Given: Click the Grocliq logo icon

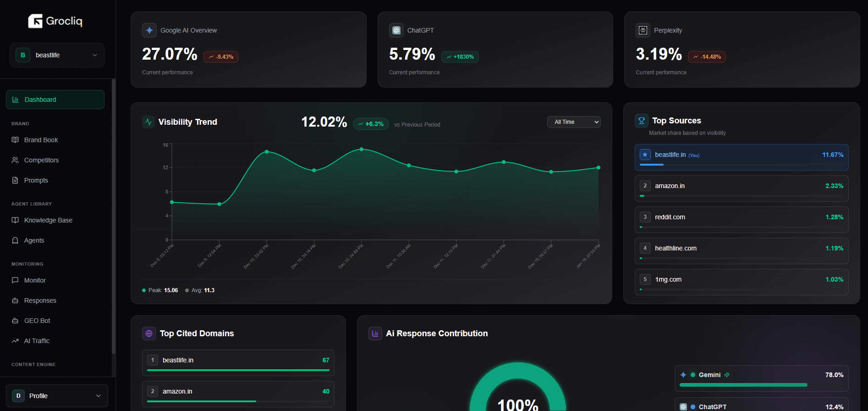Looking at the screenshot, I should click(35, 21).
